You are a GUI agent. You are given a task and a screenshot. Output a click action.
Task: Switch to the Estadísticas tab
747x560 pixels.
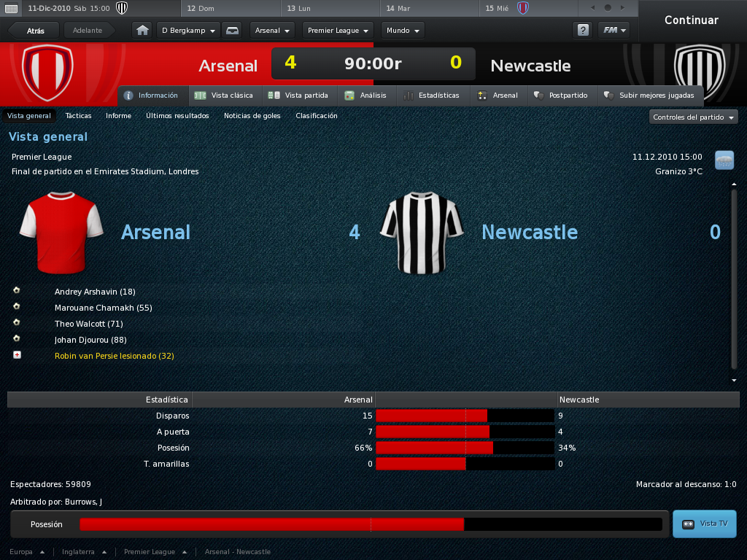click(432, 96)
